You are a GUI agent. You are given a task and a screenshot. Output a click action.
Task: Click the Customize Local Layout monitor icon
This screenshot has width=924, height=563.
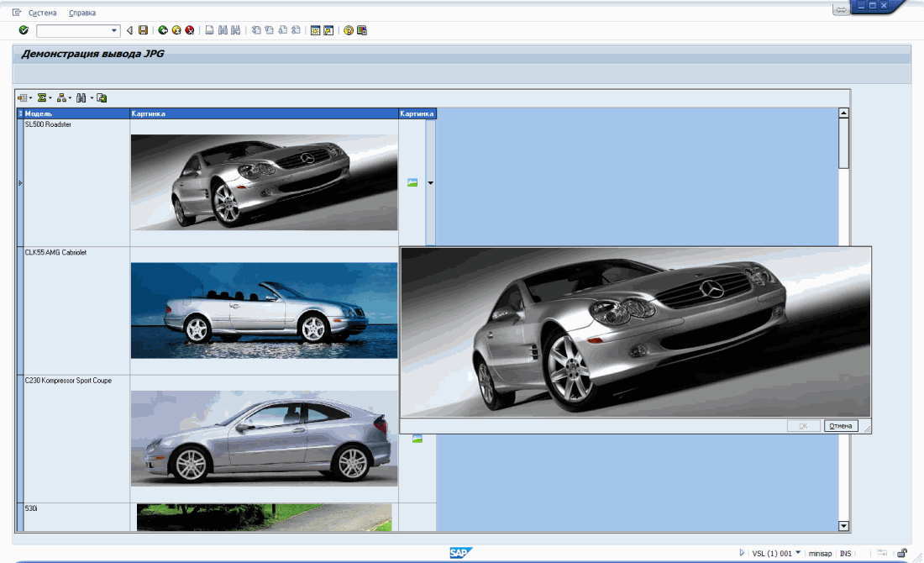tap(362, 30)
